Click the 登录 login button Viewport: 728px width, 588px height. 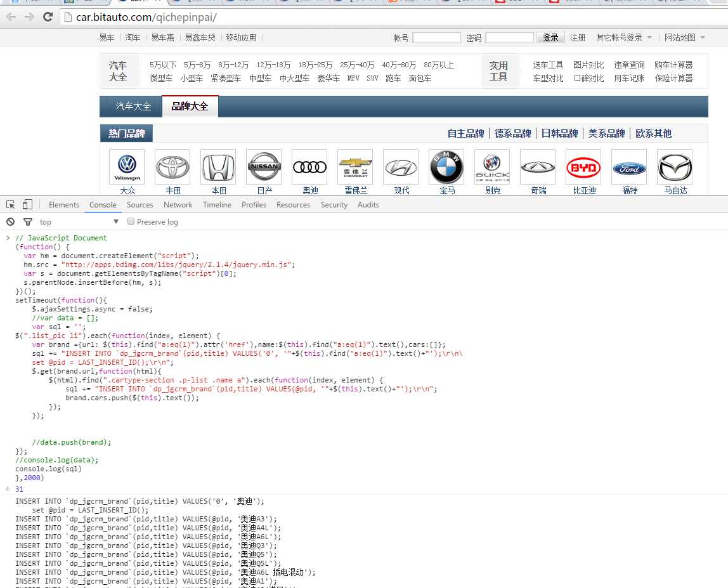[550, 37]
